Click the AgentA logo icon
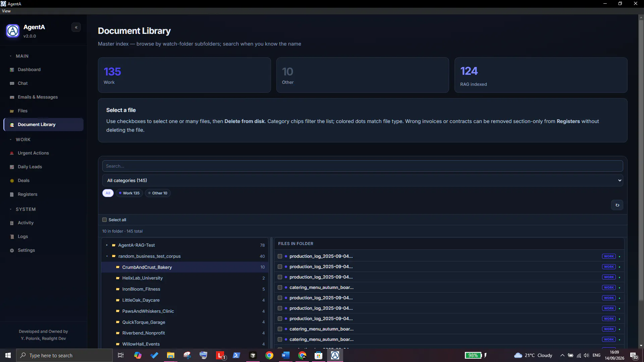This screenshot has height=362, width=644. (x=13, y=31)
